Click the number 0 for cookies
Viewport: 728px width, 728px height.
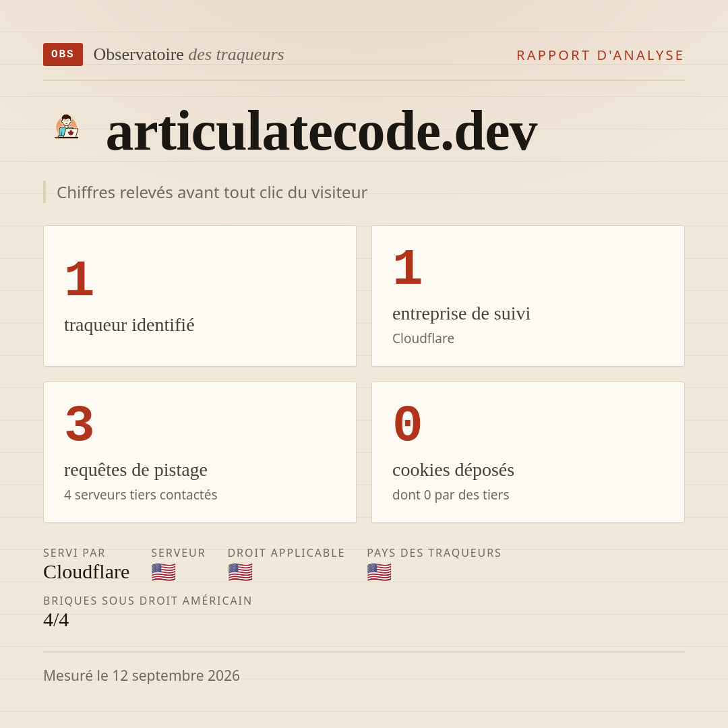point(408,424)
